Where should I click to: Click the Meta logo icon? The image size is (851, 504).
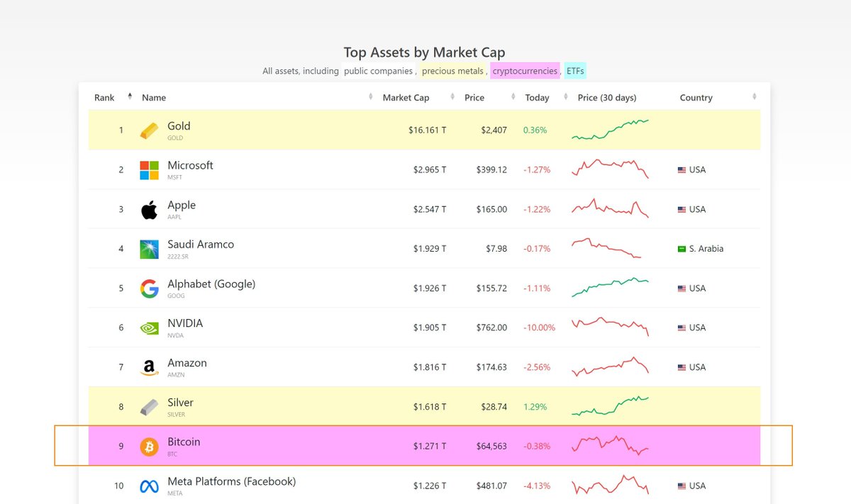(x=149, y=486)
